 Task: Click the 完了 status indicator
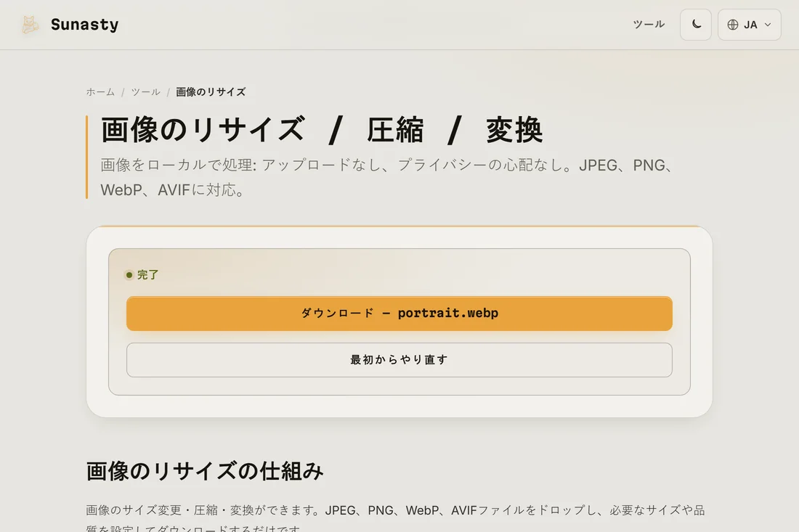142,275
